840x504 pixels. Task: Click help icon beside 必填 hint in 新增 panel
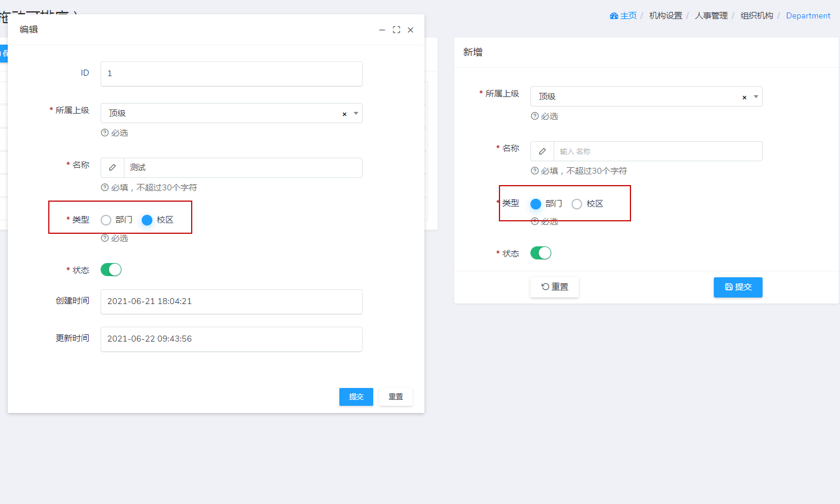coord(535,171)
